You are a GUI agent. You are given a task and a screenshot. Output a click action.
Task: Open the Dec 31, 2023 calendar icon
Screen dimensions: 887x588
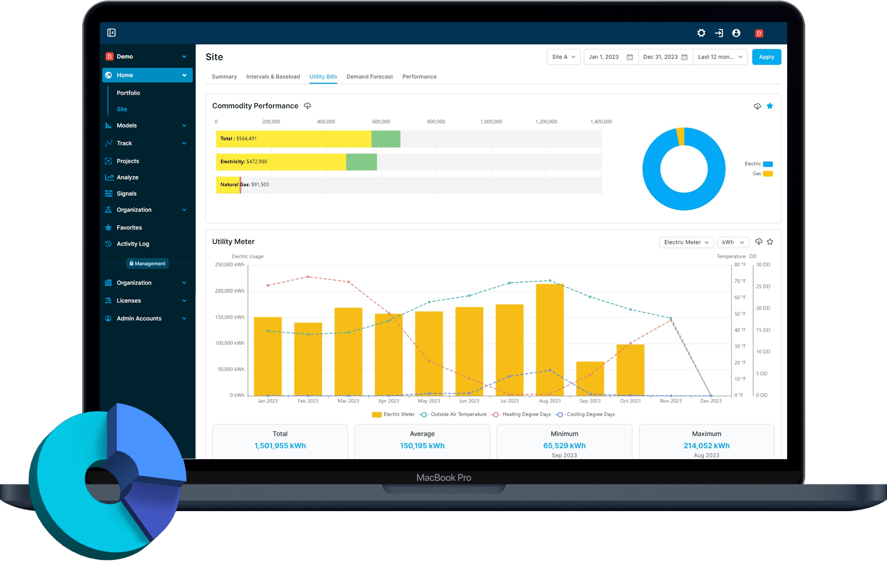[684, 57]
